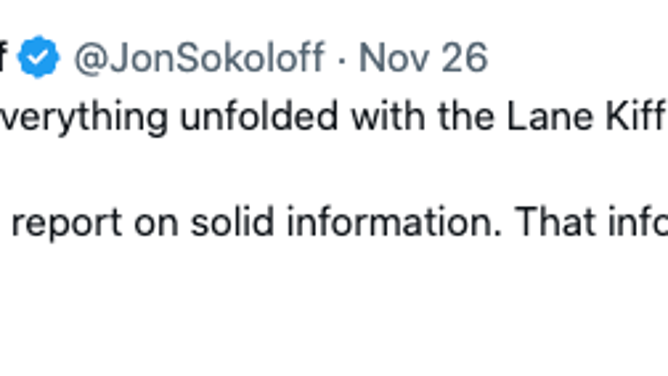This screenshot has height=376, width=668.
Task: Open the tweet via Nov 26 timestamp
Action: 423,57
